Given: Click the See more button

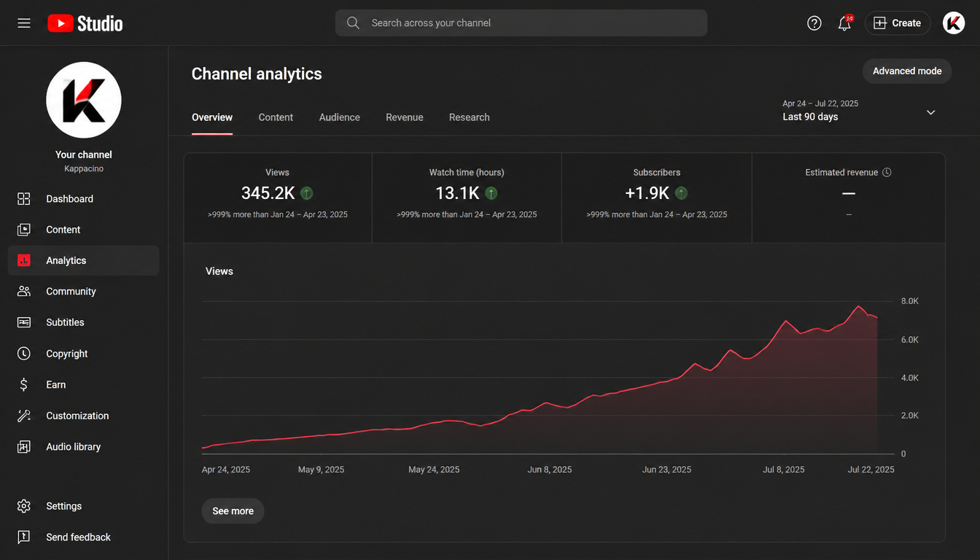Looking at the screenshot, I should pos(233,511).
